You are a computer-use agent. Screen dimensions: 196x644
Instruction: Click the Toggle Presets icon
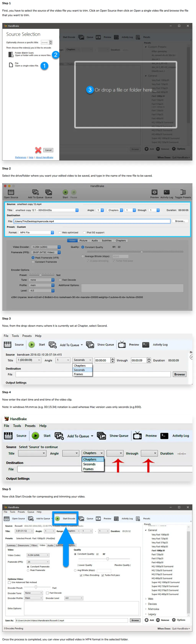click(x=183, y=192)
